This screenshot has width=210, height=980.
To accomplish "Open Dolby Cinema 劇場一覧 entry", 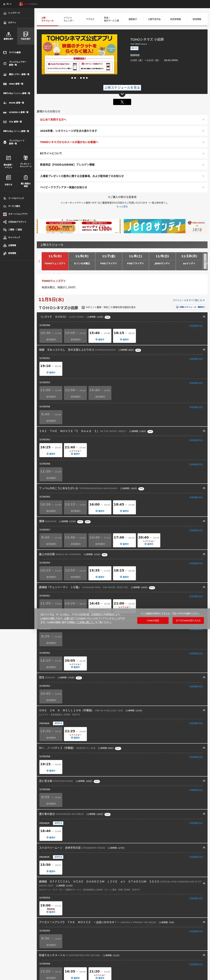I will point(17,93).
